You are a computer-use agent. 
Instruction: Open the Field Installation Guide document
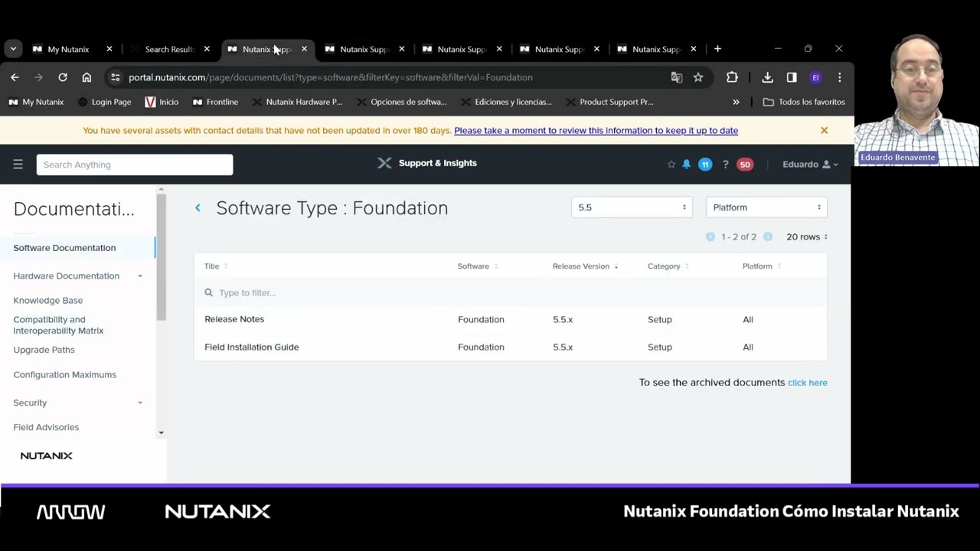pyautogui.click(x=251, y=347)
